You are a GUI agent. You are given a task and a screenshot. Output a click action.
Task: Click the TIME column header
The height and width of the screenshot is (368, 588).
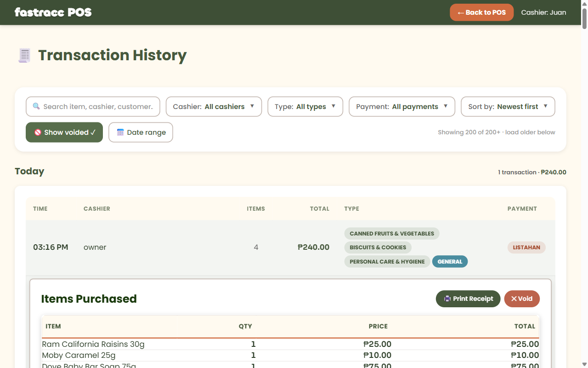40,209
